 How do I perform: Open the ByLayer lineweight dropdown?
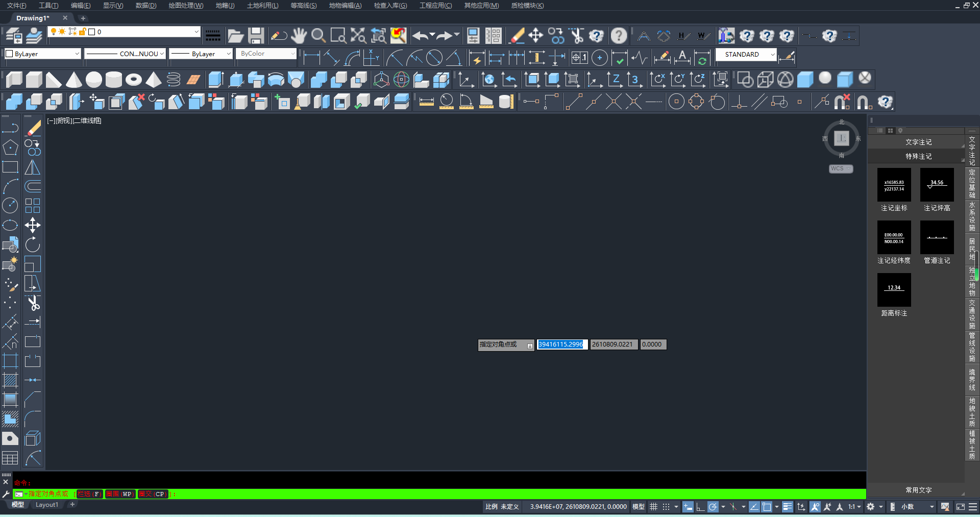[x=201, y=54]
